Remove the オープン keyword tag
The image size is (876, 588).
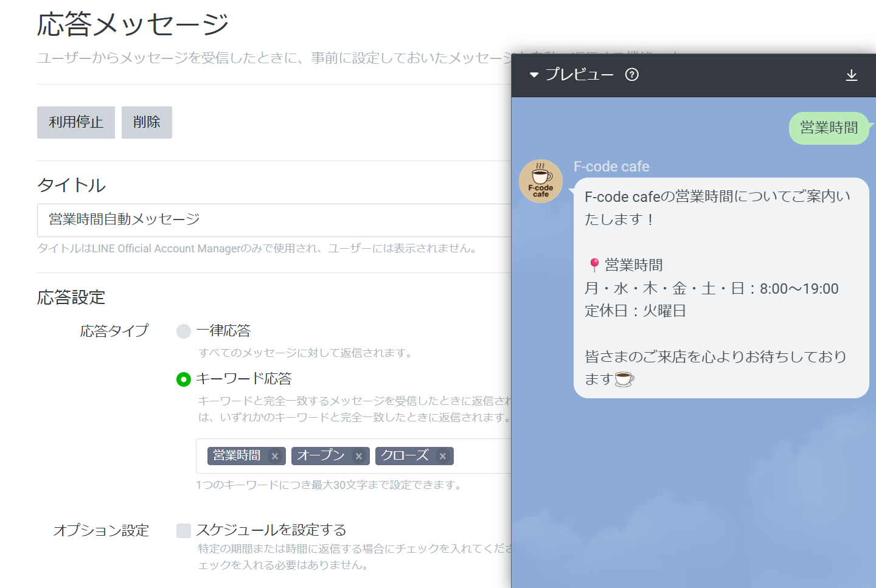(x=359, y=456)
